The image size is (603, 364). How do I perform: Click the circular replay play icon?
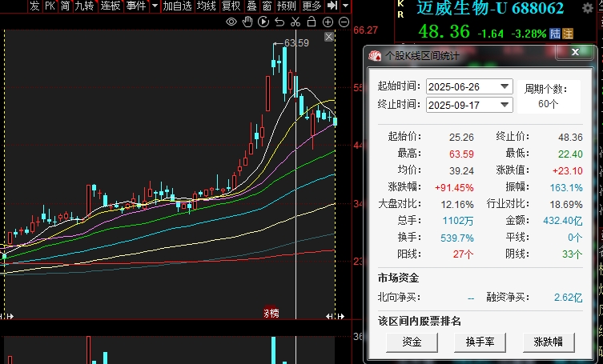coord(264,22)
